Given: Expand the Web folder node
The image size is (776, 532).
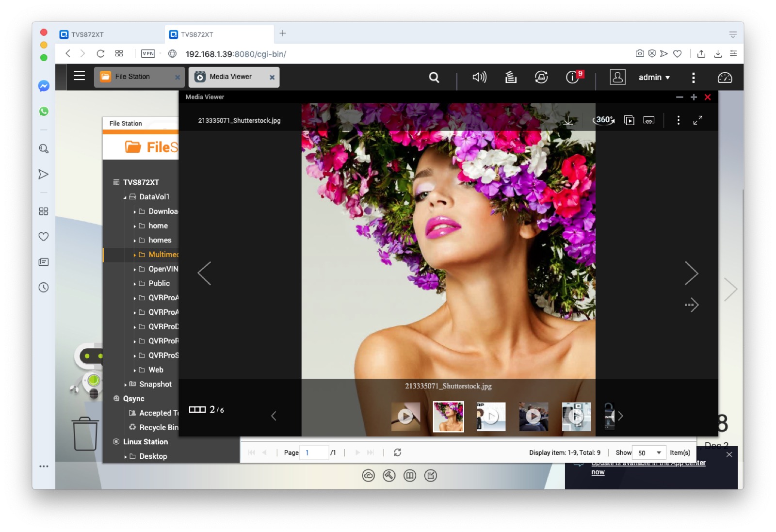Looking at the screenshot, I should click(135, 370).
